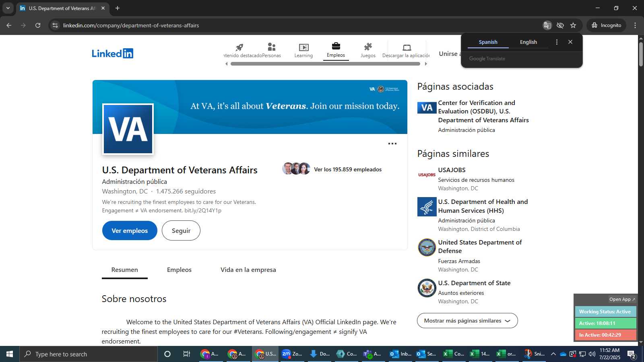Screen dimensions: 644x362
Task: Open Zoom from the taskbar
Action: click(x=292, y=354)
